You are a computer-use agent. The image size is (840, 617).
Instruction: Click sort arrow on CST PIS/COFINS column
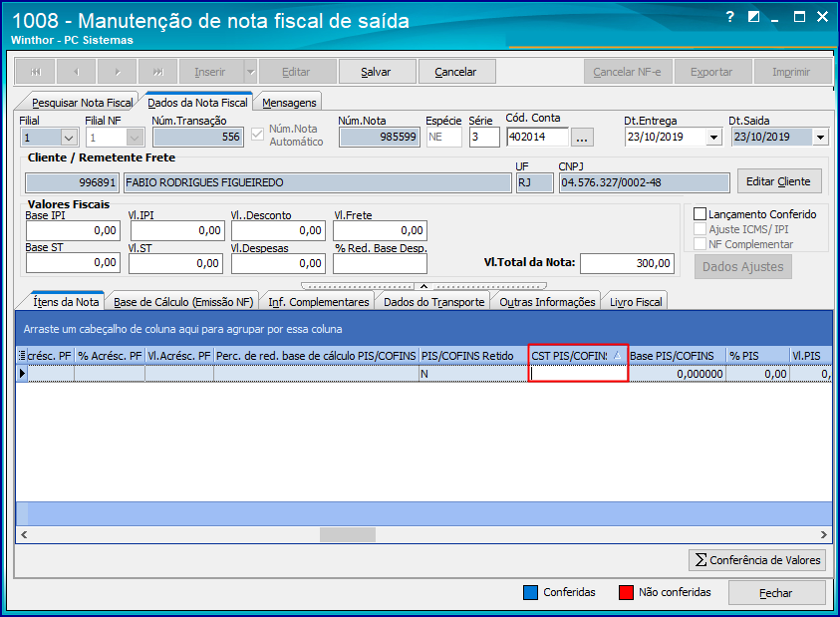pyautogui.click(x=617, y=355)
